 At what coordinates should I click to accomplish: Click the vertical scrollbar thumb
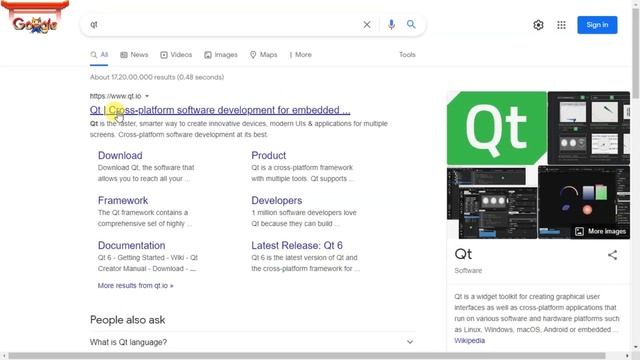[x=636, y=53]
